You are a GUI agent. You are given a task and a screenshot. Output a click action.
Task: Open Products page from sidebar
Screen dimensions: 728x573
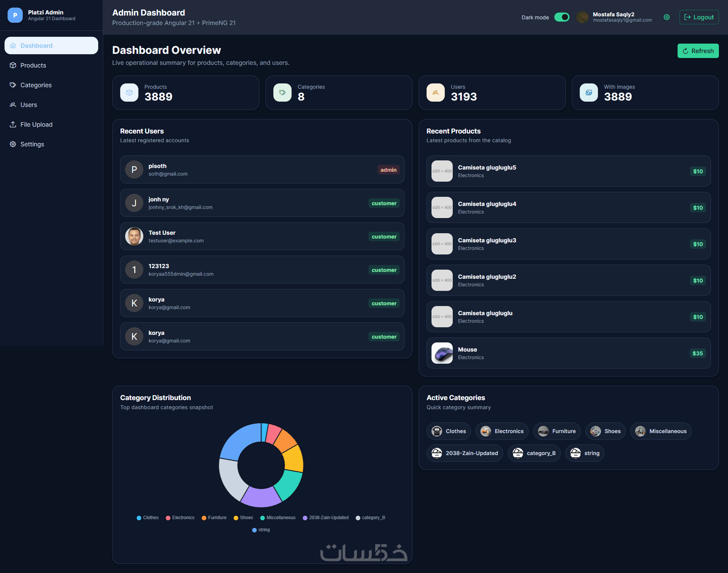pos(33,65)
